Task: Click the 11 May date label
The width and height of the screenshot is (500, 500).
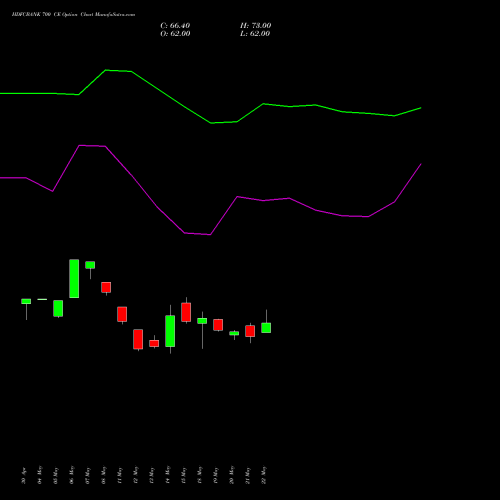Action: [120, 476]
